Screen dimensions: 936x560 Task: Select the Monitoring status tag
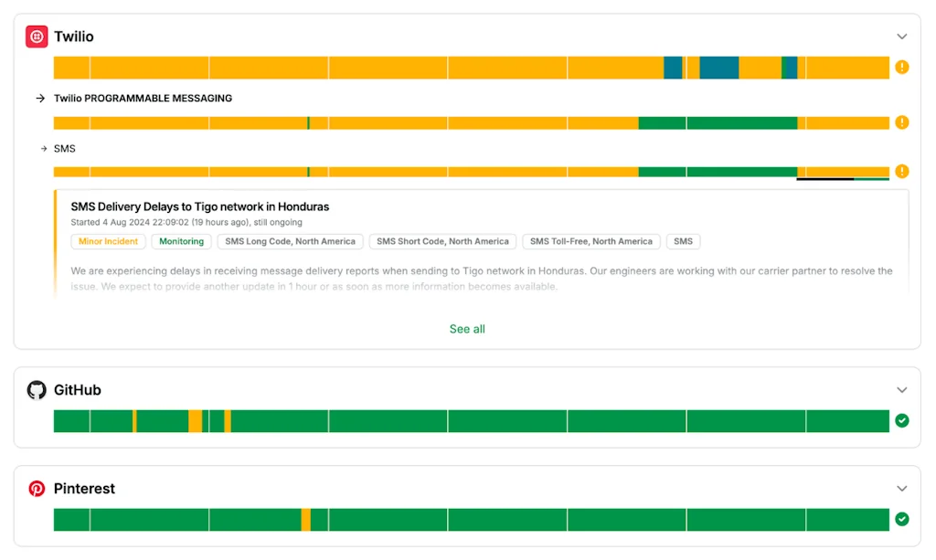pos(181,241)
